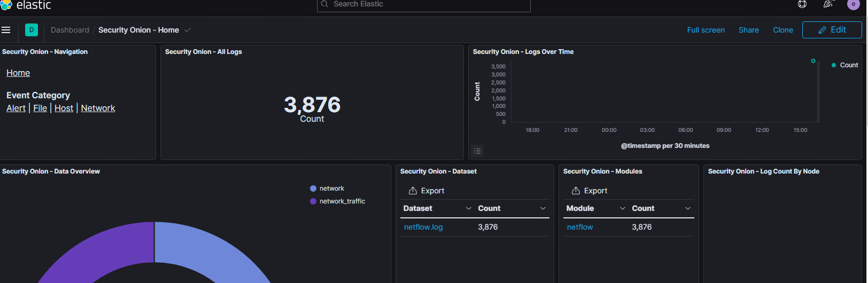Go to Dashboard breadcrumb

click(70, 30)
